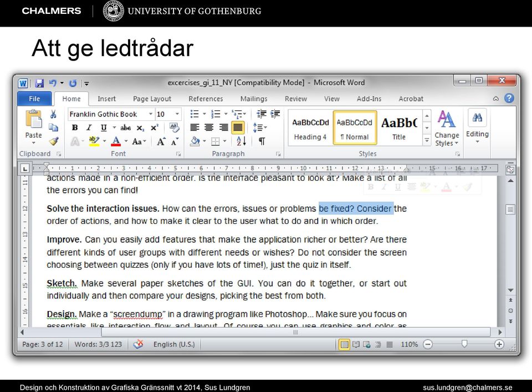Apply the Heading 4 style

(x=310, y=128)
